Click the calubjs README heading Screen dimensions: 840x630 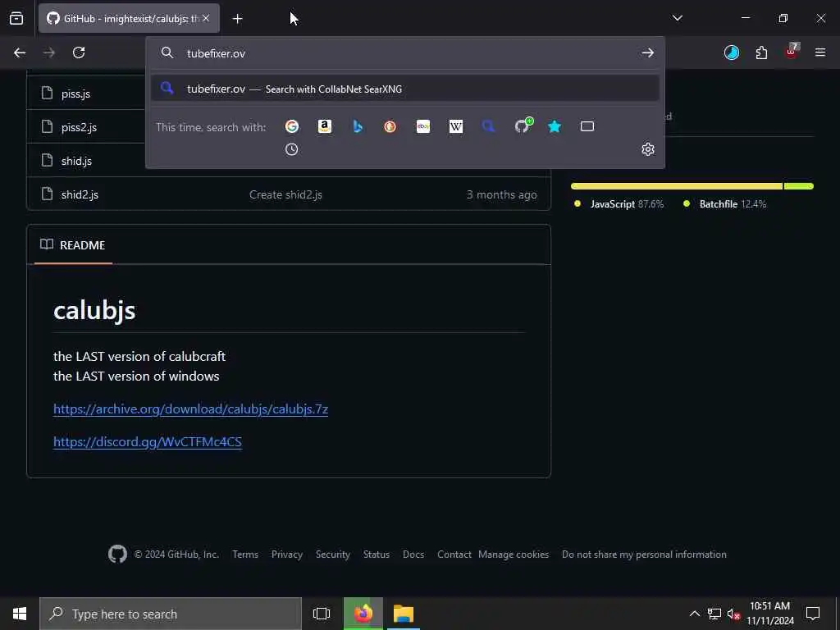point(94,310)
